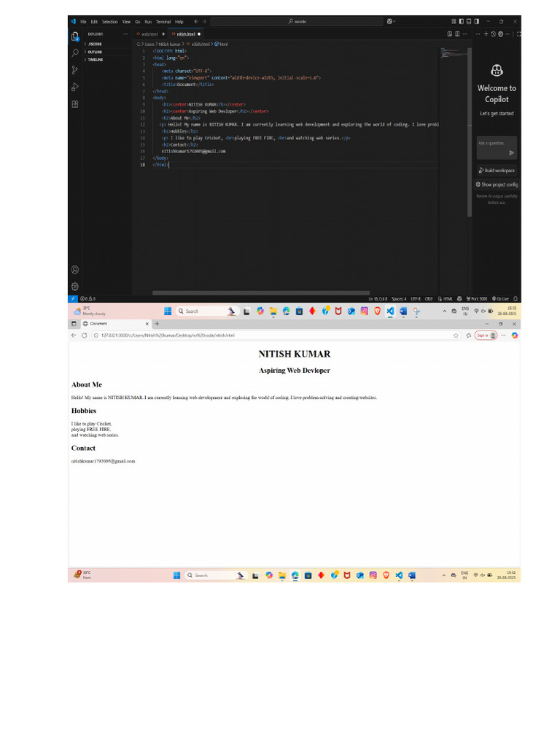Click the browser Back arrow
Image resolution: width=560 pixels, height=747 pixels.
[74, 336]
